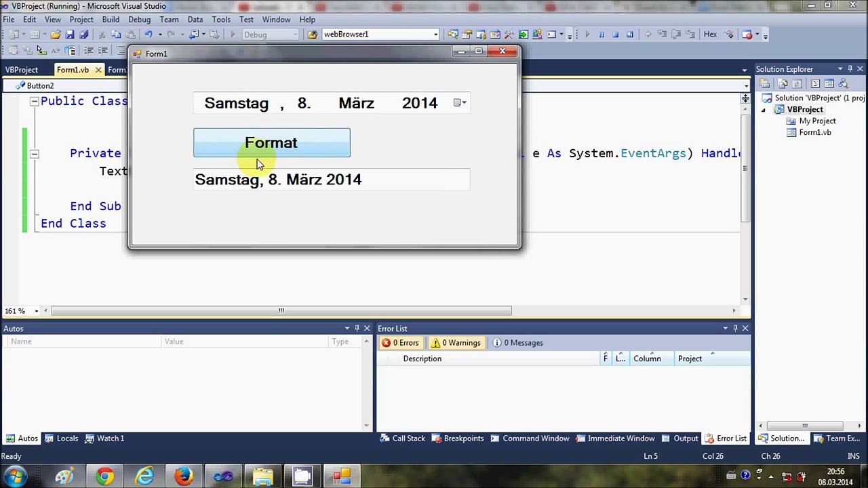The width and height of the screenshot is (868, 488).
Task: Click the Properties icon in Solution Explorer
Action: point(765,84)
